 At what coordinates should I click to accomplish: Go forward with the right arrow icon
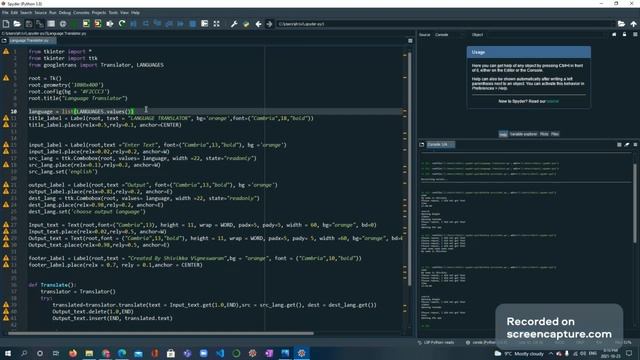(269, 24)
